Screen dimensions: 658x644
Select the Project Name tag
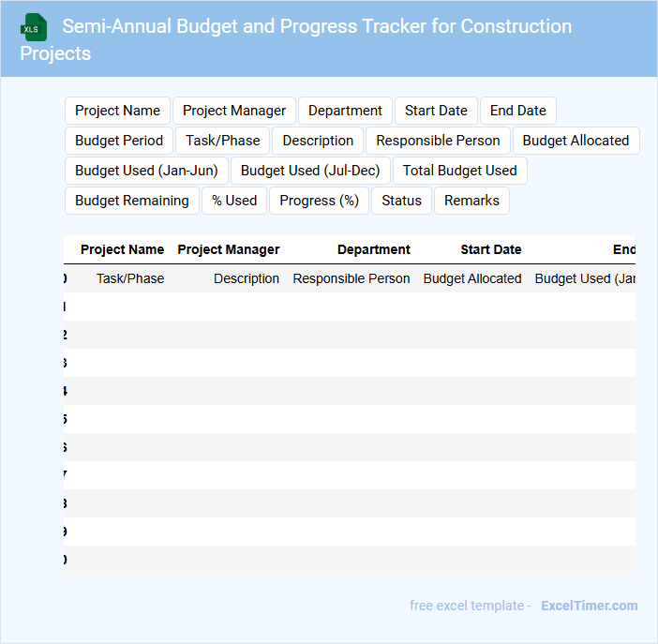(x=117, y=111)
